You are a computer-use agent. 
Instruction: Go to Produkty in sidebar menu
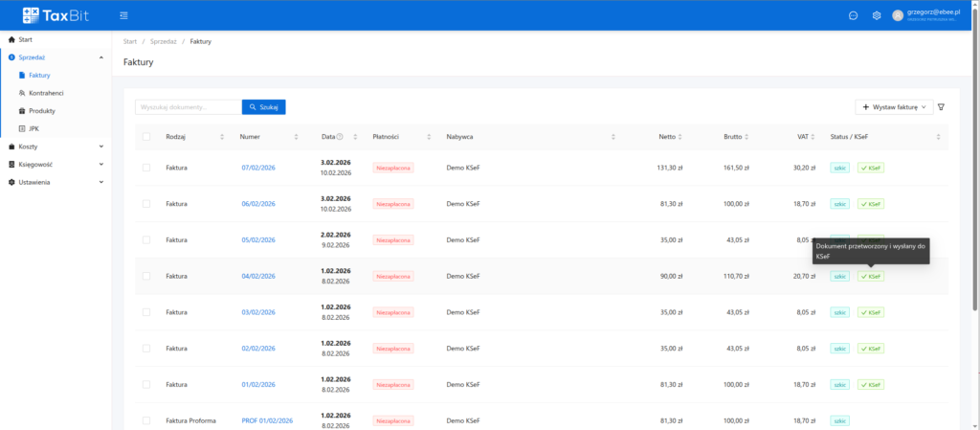[x=42, y=110]
